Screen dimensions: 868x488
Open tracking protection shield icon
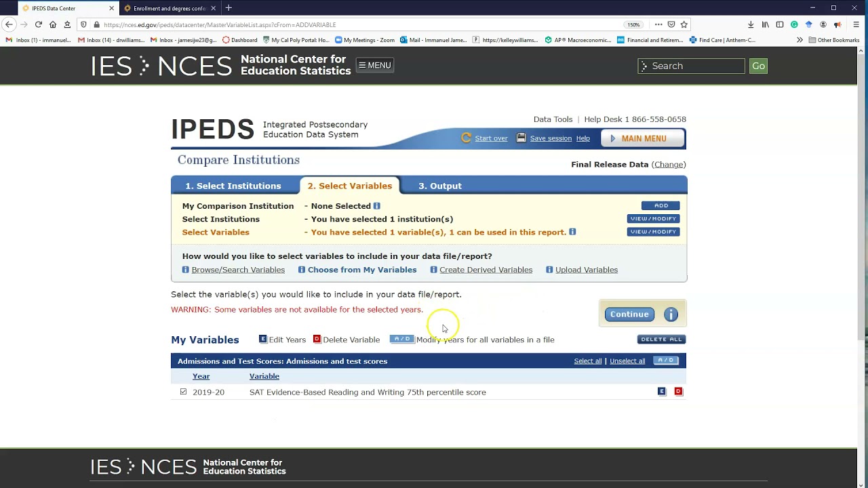[83, 24]
